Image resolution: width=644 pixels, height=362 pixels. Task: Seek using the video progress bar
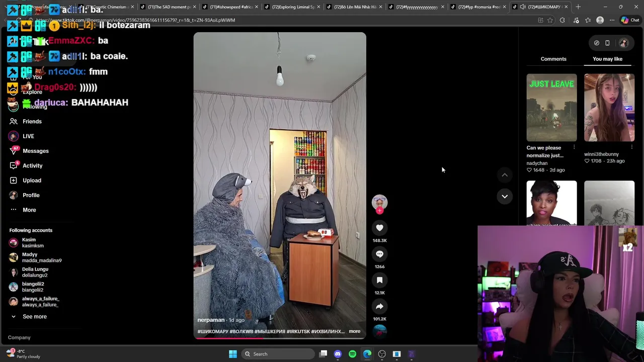point(280,338)
